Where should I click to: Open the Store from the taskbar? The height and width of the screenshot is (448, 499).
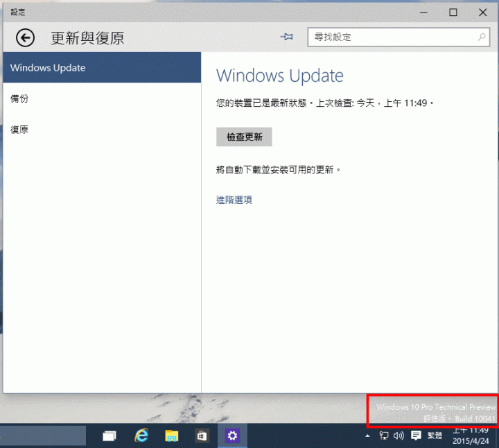(x=202, y=436)
